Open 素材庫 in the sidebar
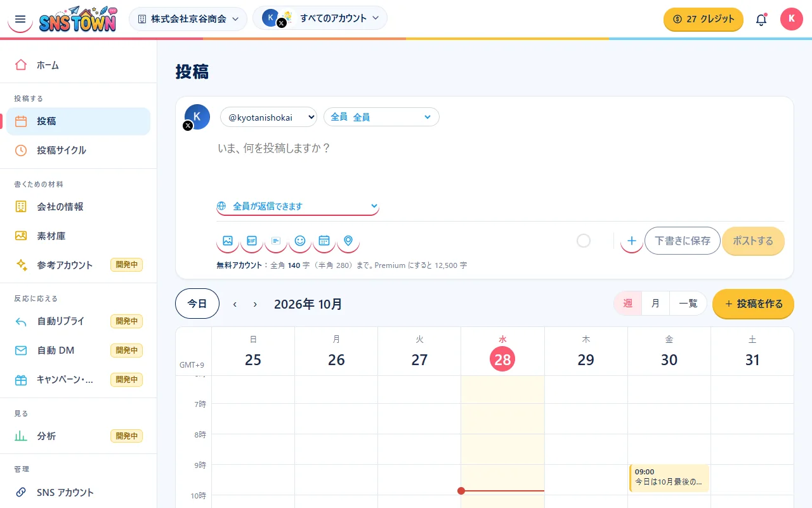This screenshot has width=812, height=508. 78,236
